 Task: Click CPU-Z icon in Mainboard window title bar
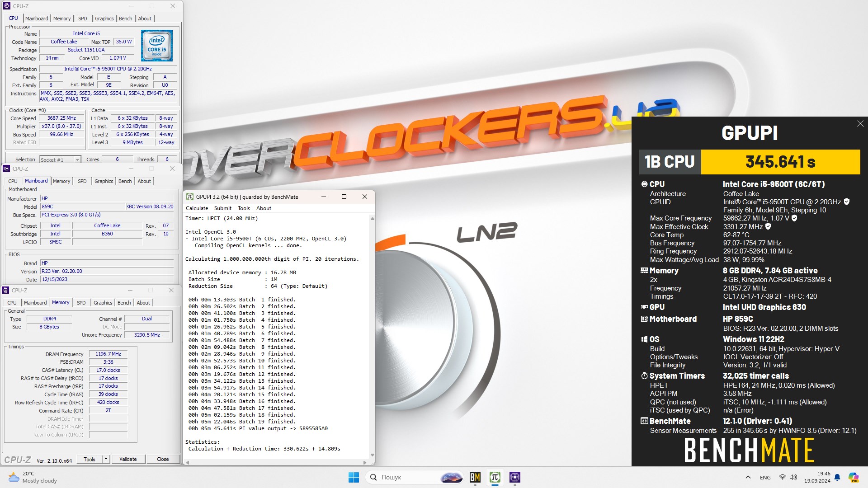point(6,169)
